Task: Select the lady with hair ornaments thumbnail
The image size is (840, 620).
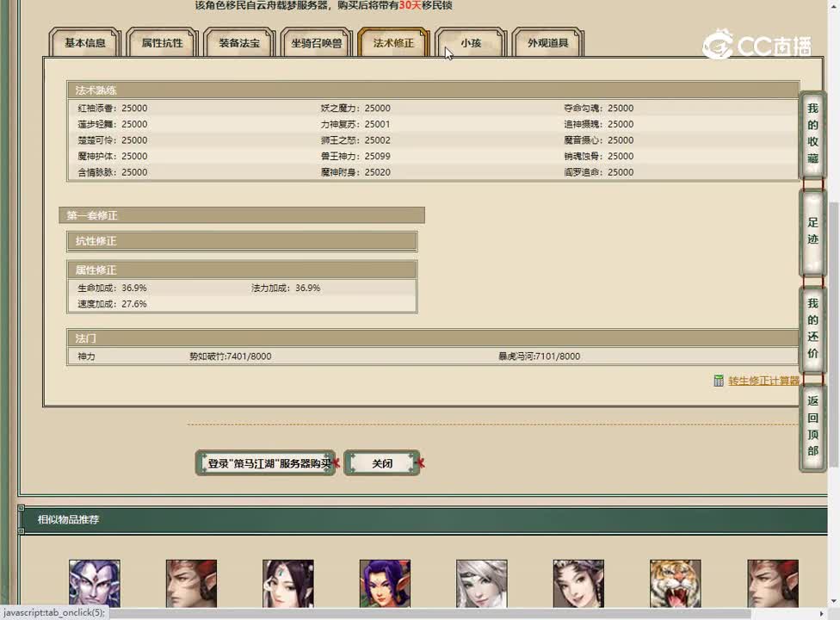Action: coord(578,583)
